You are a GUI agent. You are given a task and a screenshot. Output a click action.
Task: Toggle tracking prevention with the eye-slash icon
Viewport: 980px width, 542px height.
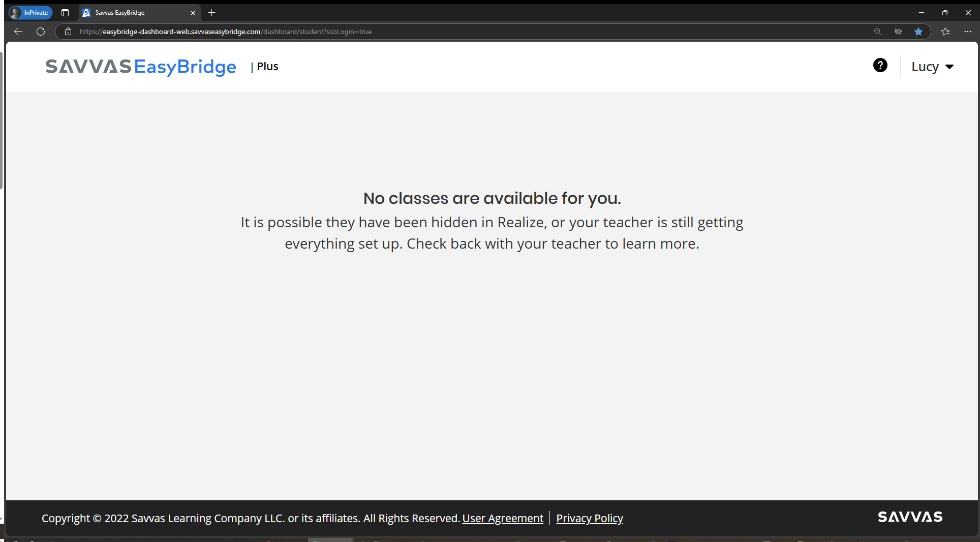898,31
